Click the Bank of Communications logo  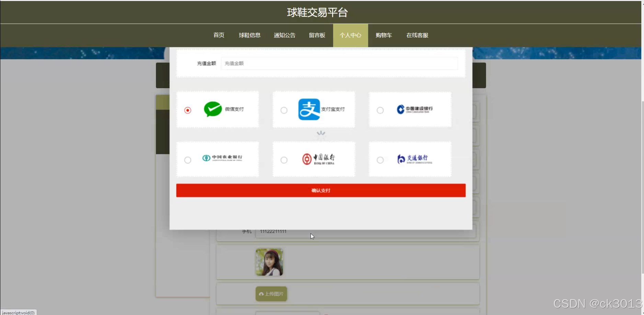414,159
